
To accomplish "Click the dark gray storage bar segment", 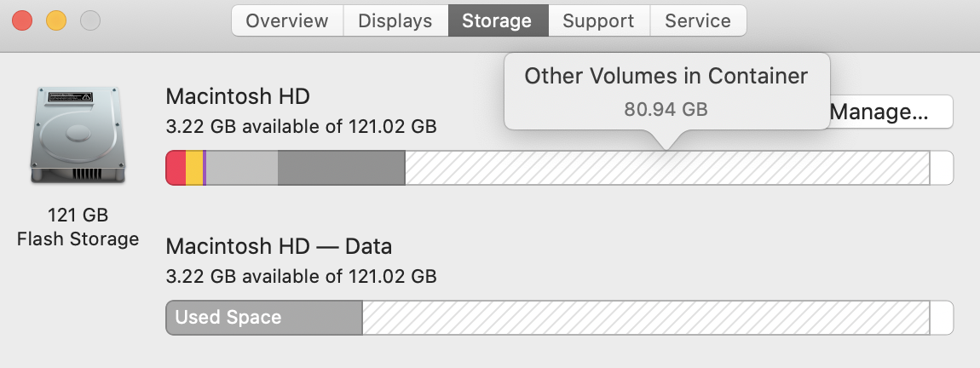I will click(x=341, y=168).
